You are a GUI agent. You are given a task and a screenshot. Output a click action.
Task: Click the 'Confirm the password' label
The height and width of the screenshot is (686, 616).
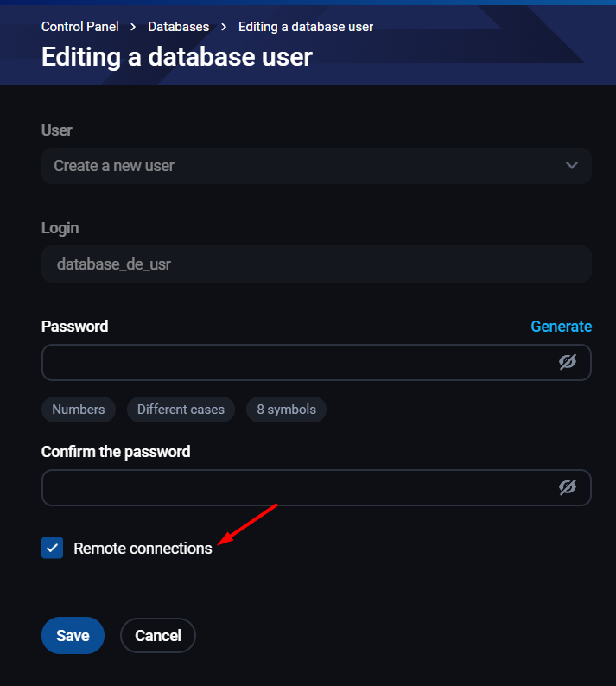116,451
